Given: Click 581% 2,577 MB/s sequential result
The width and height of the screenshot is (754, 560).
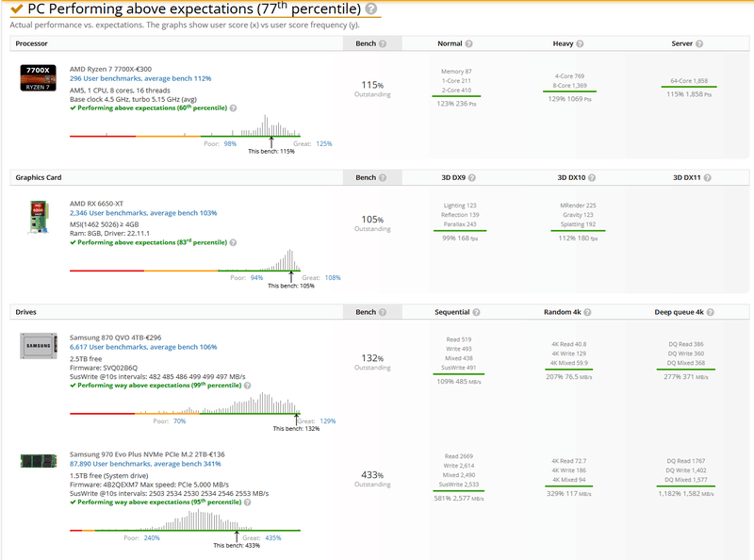Looking at the screenshot, I should tap(459, 499).
